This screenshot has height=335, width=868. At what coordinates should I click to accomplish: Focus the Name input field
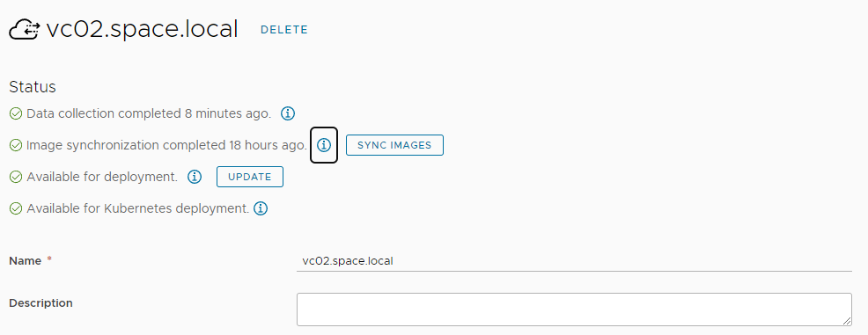point(574,261)
